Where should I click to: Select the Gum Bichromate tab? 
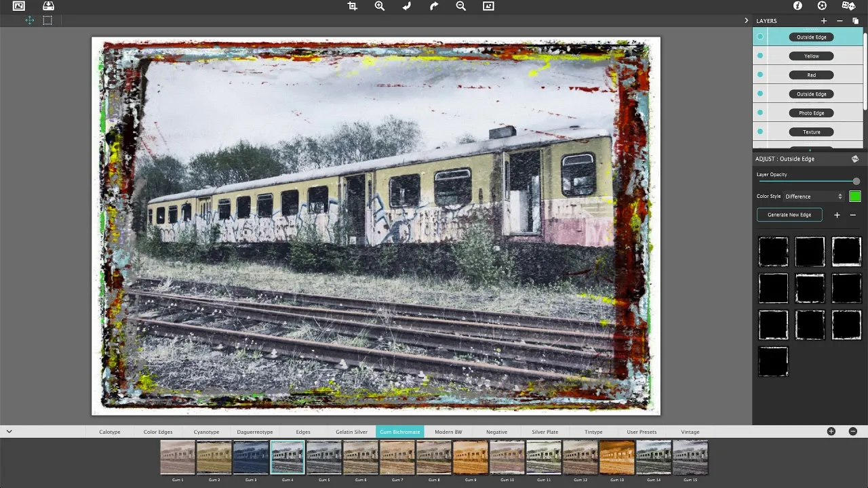click(399, 432)
